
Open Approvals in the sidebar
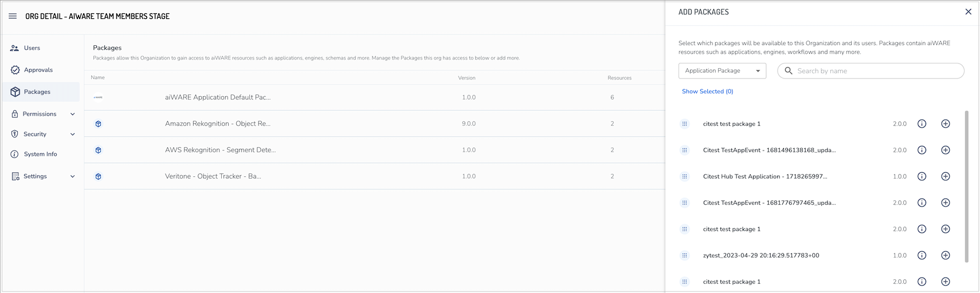(38, 70)
